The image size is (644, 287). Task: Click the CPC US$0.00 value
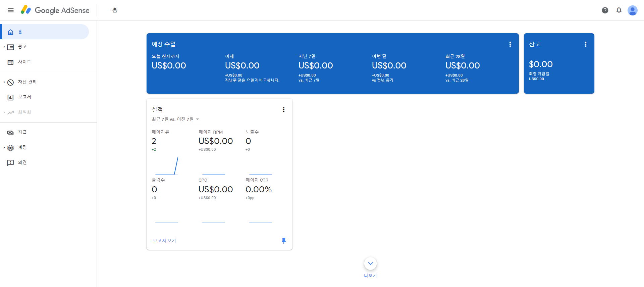click(216, 189)
